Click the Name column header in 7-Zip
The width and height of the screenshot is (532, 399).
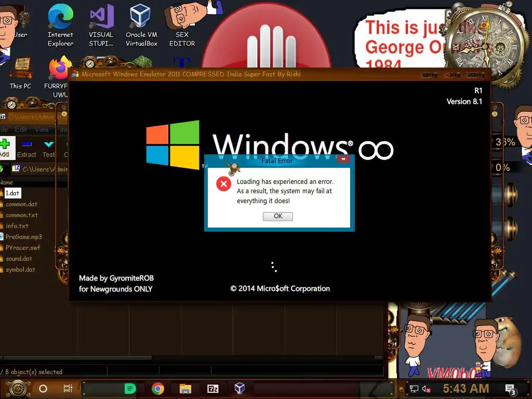pyautogui.click(x=6, y=182)
